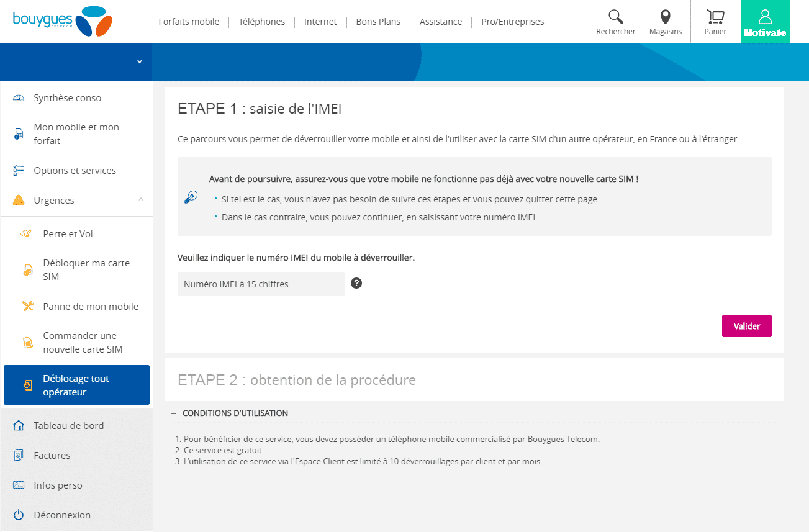Open Perte et Vol link
The image size is (809, 532).
coord(68,234)
